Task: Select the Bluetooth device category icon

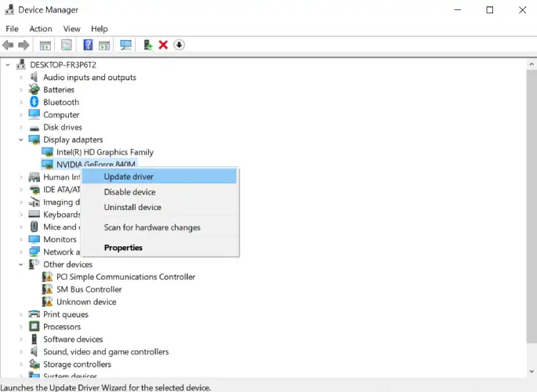Action: [34, 102]
